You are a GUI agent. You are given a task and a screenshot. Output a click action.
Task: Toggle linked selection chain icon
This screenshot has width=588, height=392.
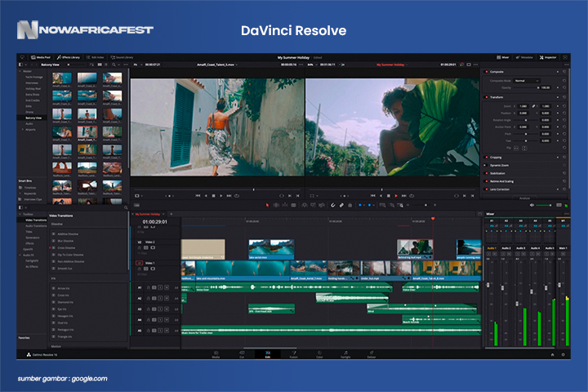pos(341,205)
